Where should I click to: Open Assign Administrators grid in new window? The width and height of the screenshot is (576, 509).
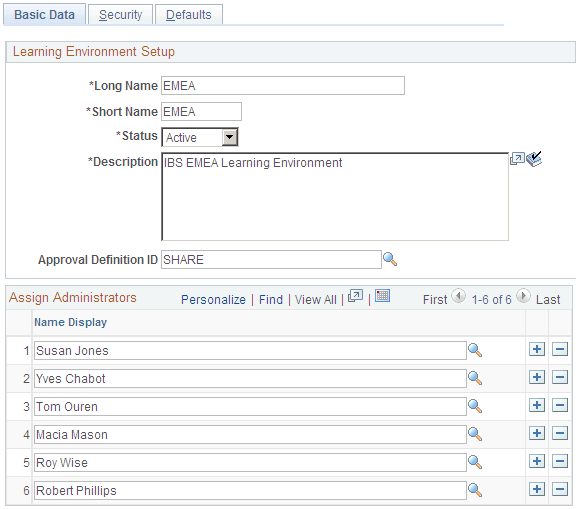click(355, 296)
